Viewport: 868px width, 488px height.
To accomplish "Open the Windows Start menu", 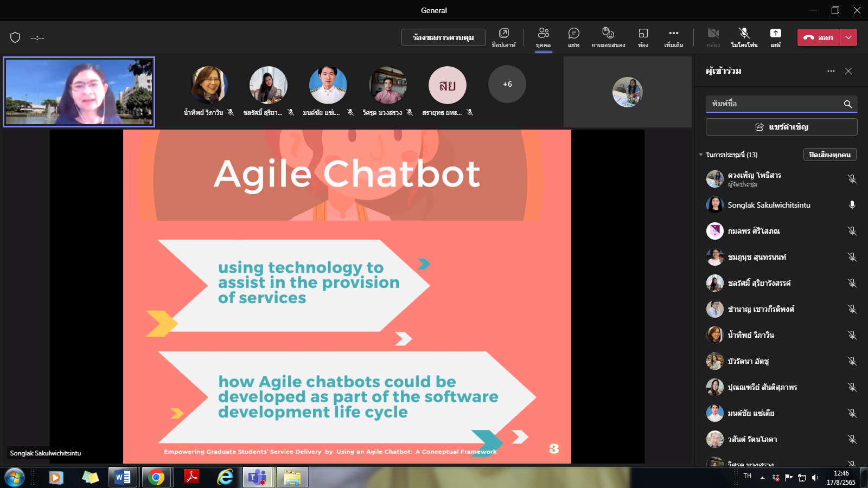I will [x=14, y=478].
